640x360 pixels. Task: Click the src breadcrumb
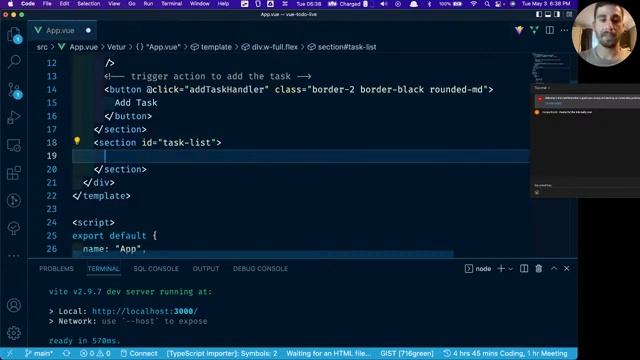(42, 47)
